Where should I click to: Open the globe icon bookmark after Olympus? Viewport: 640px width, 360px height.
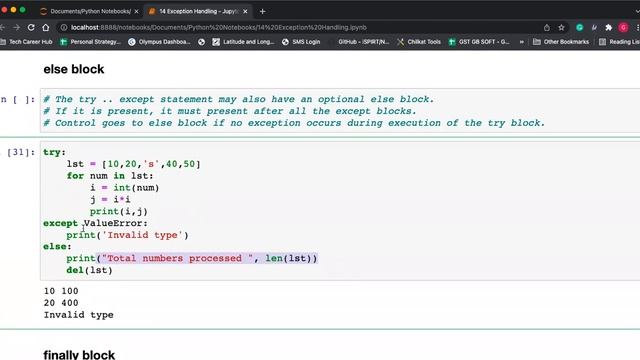(201, 42)
